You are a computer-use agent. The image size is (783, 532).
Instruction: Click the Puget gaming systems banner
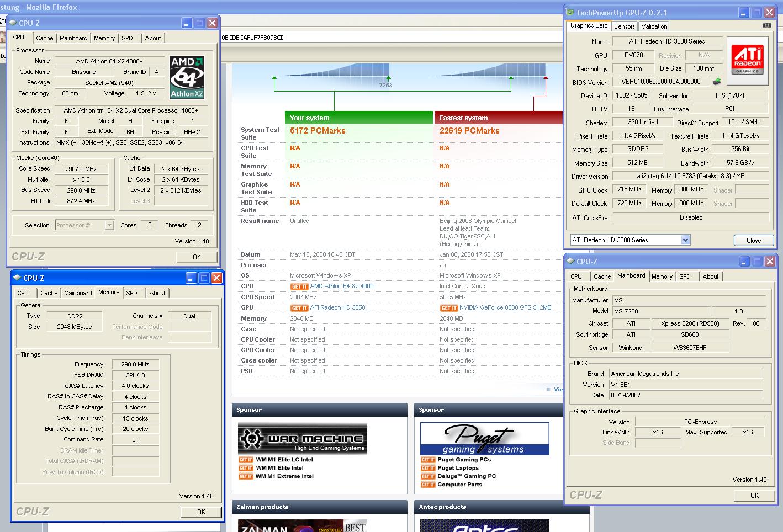coord(485,439)
